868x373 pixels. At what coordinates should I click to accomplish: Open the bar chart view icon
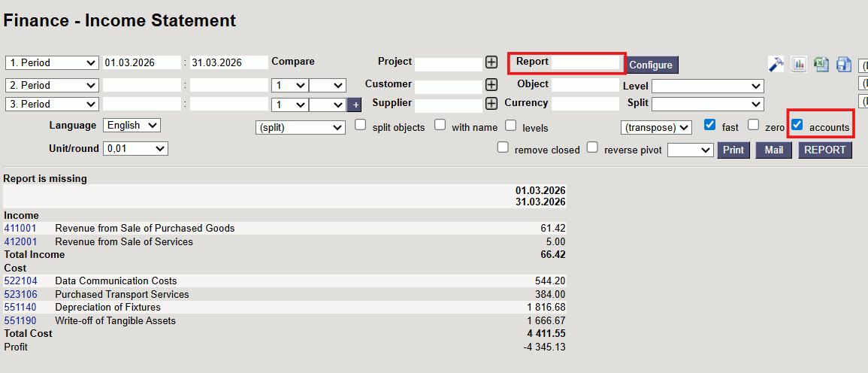[x=798, y=65]
